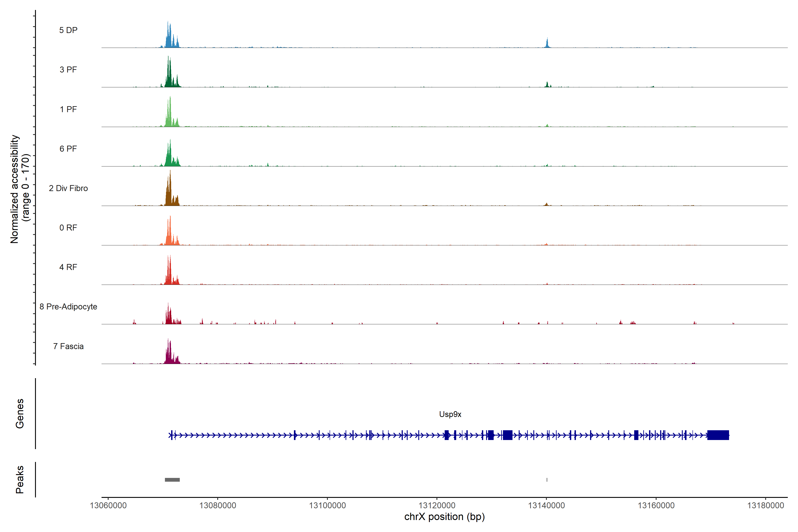Select the 2 Div Fibro label
This screenshot has width=798, height=532.
click(x=68, y=188)
